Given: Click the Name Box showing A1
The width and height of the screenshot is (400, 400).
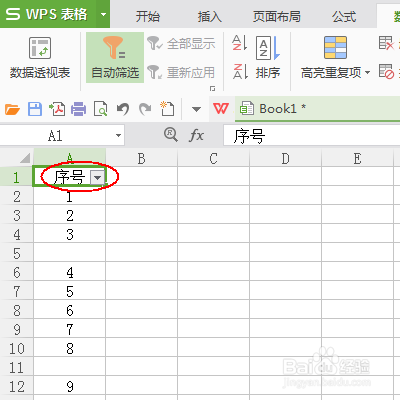Looking at the screenshot, I should [55, 136].
